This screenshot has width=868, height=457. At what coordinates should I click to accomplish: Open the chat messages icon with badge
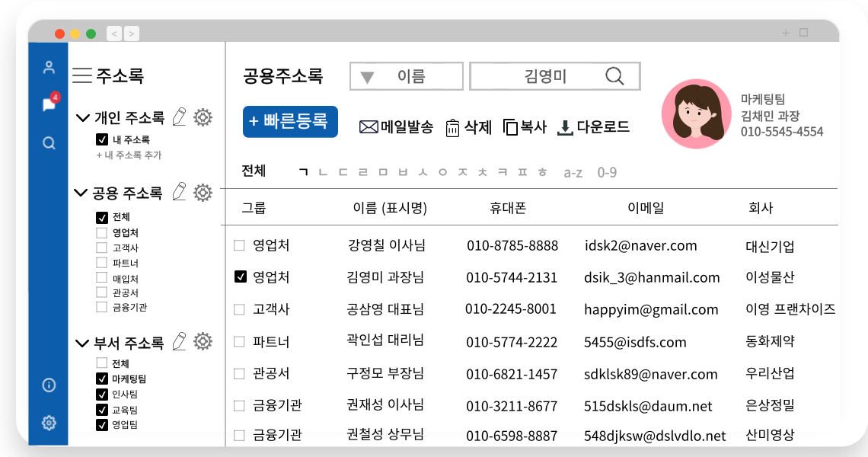tap(49, 104)
